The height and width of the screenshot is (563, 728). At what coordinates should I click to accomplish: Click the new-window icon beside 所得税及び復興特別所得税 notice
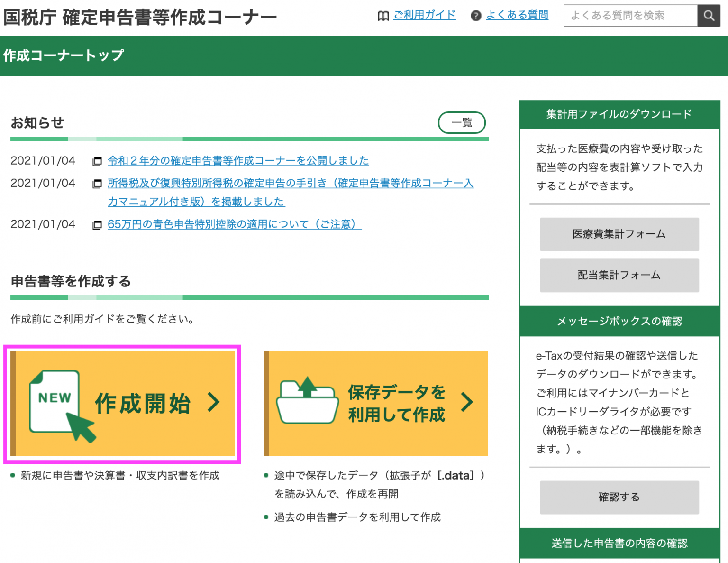coord(97,184)
